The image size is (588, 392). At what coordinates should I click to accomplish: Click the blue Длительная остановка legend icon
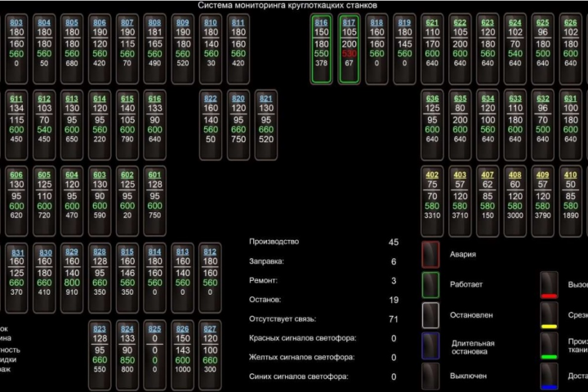coord(430,345)
